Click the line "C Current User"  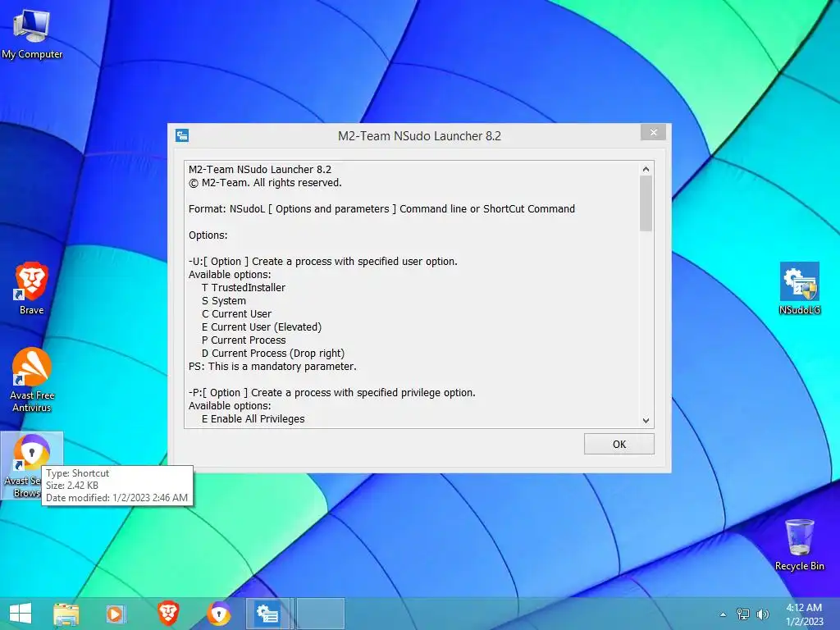click(236, 314)
